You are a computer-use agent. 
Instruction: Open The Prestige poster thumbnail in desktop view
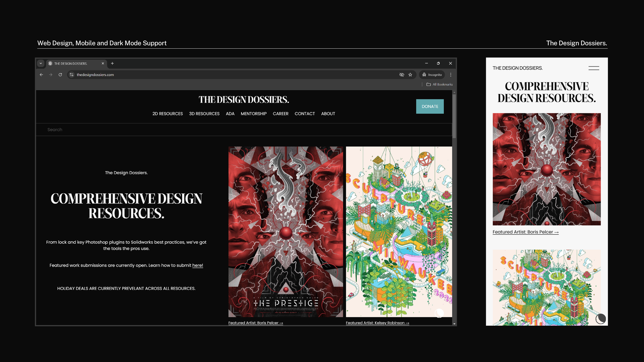(x=286, y=232)
